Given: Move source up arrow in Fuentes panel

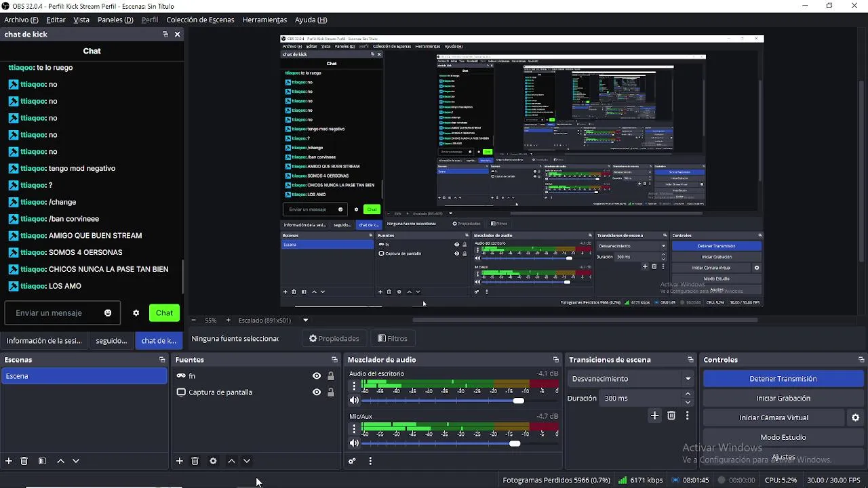Looking at the screenshot, I should click(231, 461).
